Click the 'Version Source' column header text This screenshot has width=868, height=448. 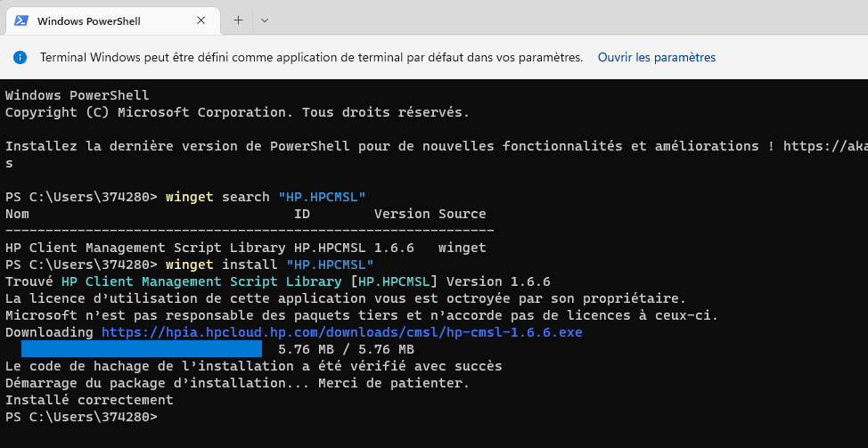coord(430,214)
